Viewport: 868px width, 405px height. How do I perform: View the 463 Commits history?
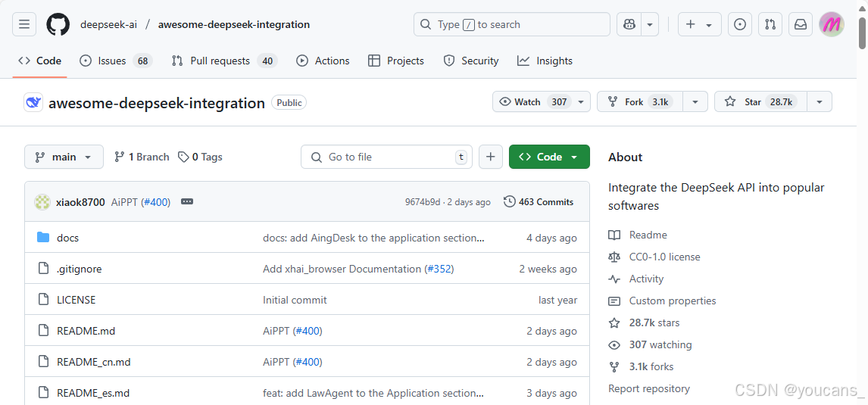(x=539, y=202)
